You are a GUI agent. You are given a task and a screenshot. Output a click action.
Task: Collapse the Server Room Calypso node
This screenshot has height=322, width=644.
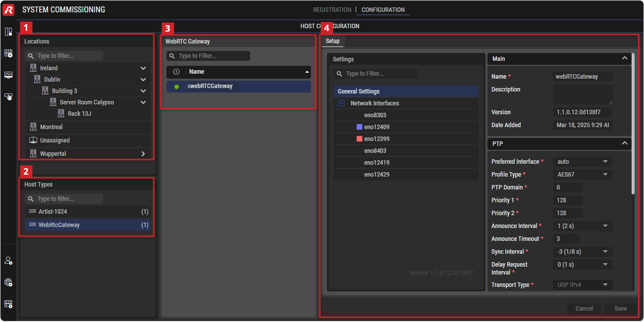click(x=143, y=102)
